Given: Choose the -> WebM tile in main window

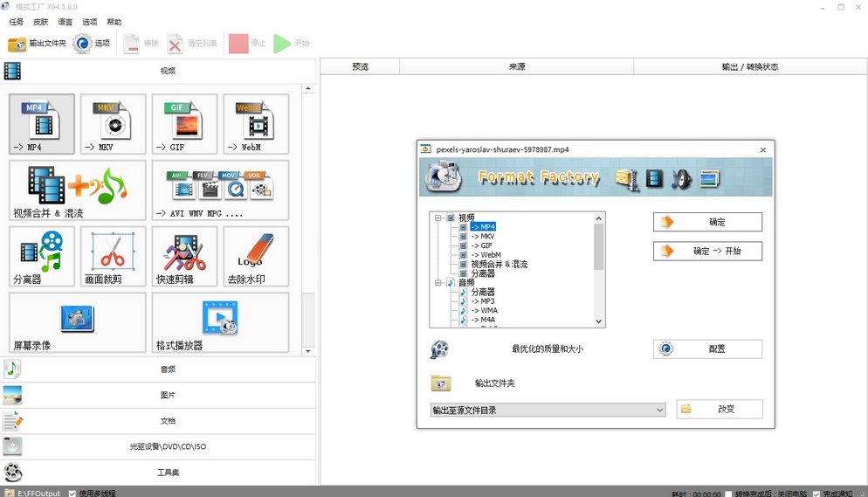Looking at the screenshot, I should pos(256,124).
